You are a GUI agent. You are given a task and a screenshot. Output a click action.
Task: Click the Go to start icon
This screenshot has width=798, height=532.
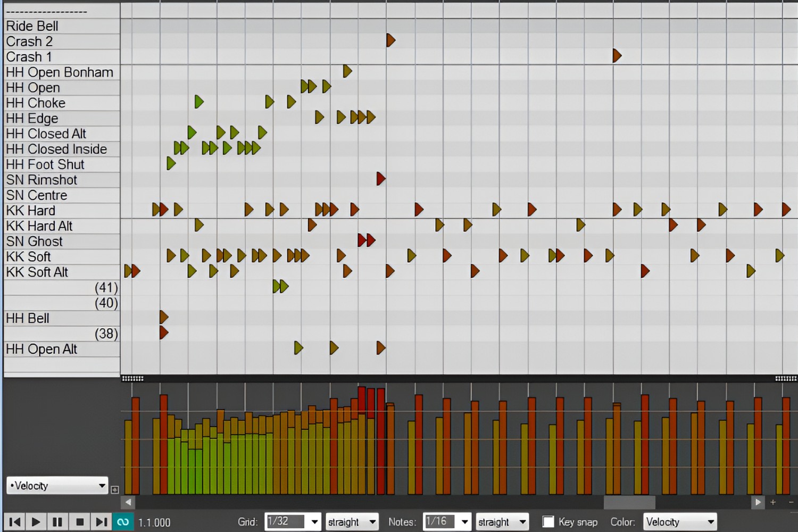[15, 521]
